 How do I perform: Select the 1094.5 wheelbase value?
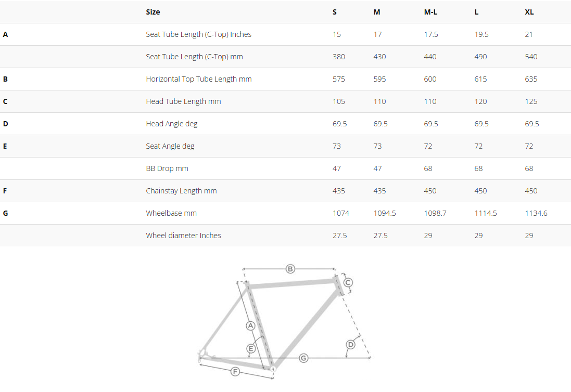point(385,213)
